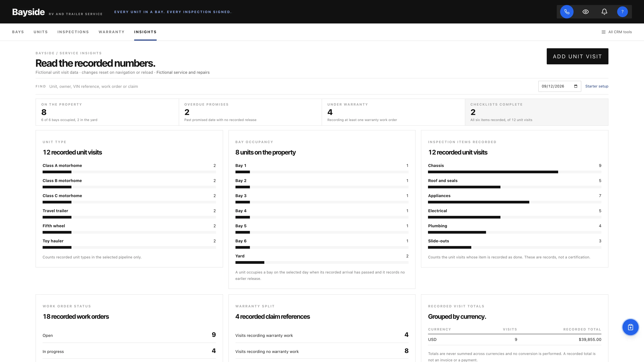Screen dimensions: 644x362
Task: Click the Plumbing row label
Action: tap(438, 226)
